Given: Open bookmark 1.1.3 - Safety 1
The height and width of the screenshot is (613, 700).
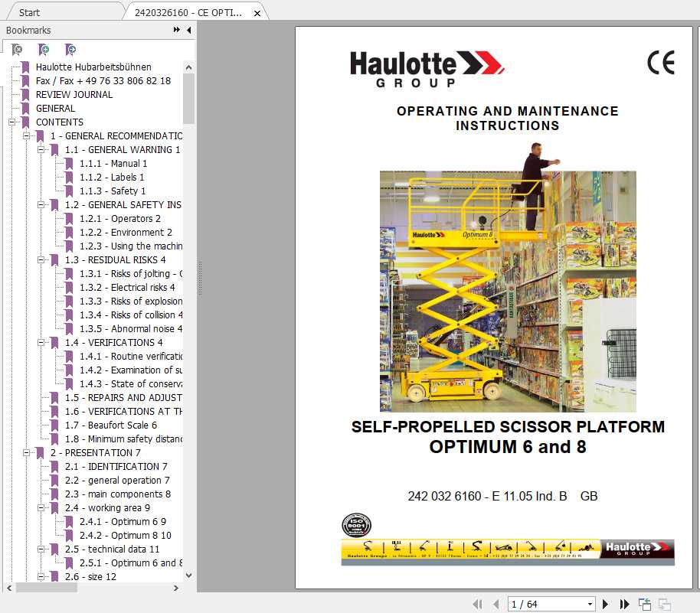Looking at the screenshot, I should pos(113,191).
